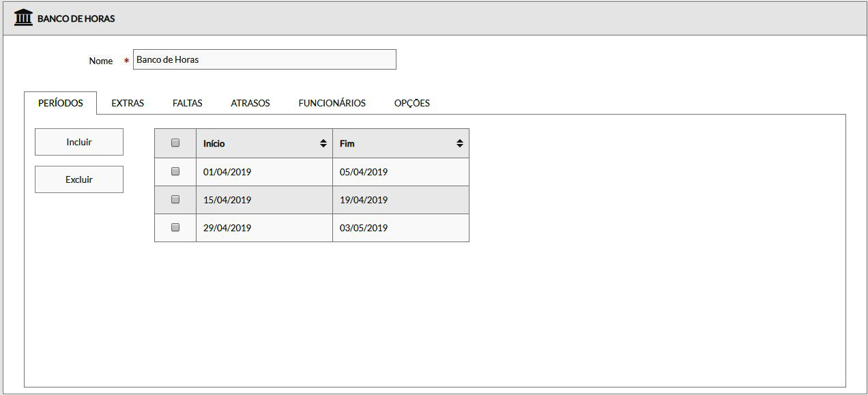
Task: Open the FUNCIONÁRIOS tab
Action: point(332,103)
